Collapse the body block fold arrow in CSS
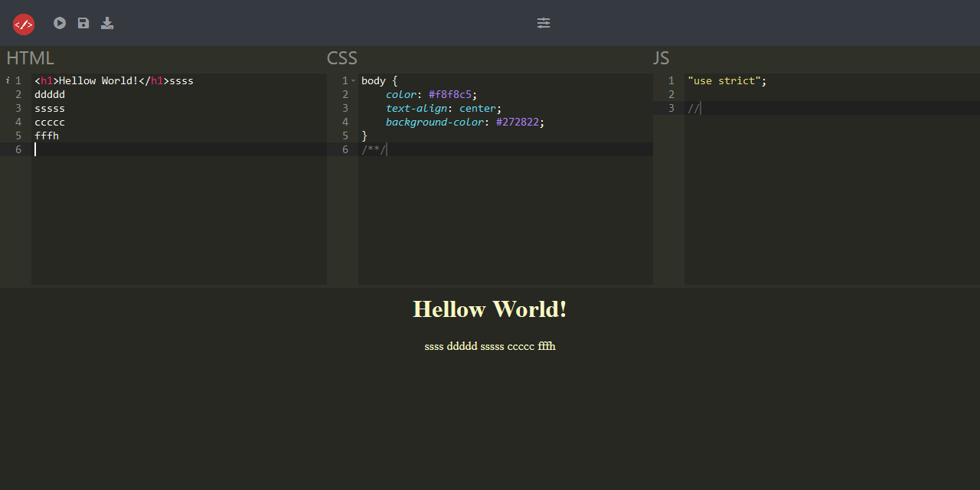The height and width of the screenshot is (490, 980). click(354, 80)
